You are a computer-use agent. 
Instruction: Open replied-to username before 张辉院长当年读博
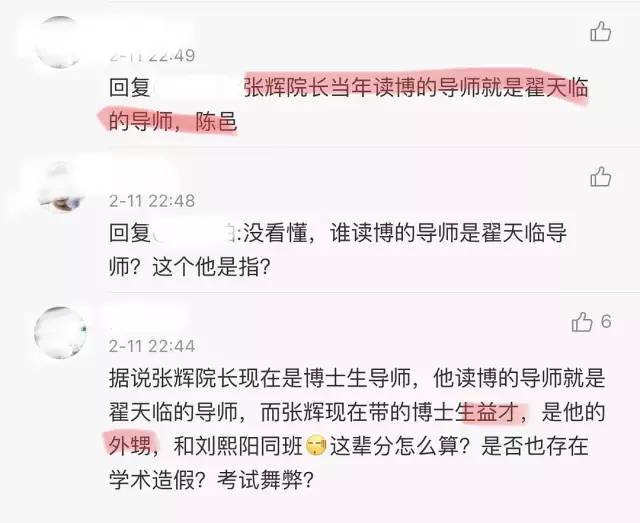[x=197, y=87]
